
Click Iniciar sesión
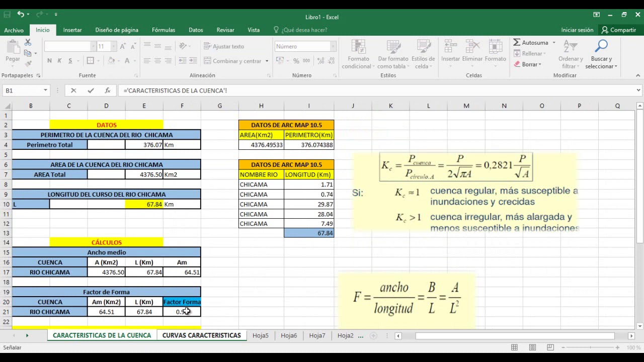pyautogui.click(x=577, y=30)
